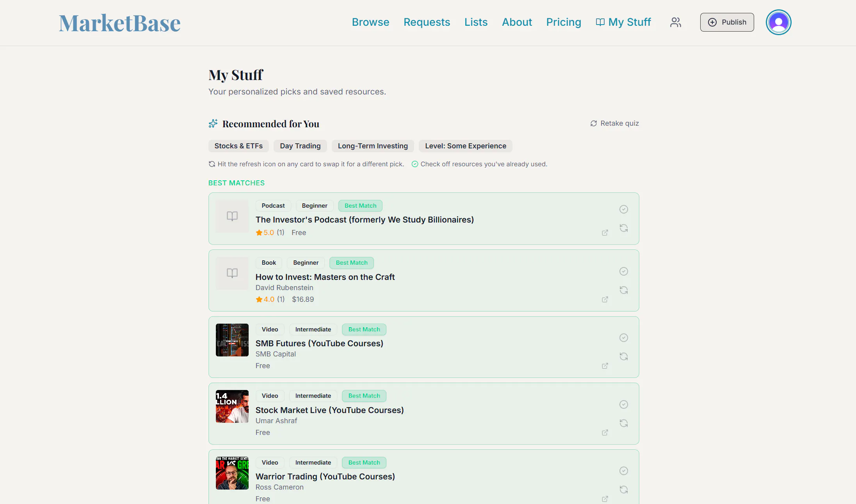The image size is (856, 504).
Task: Open the user profile avatar
Action: click(778, 22)
